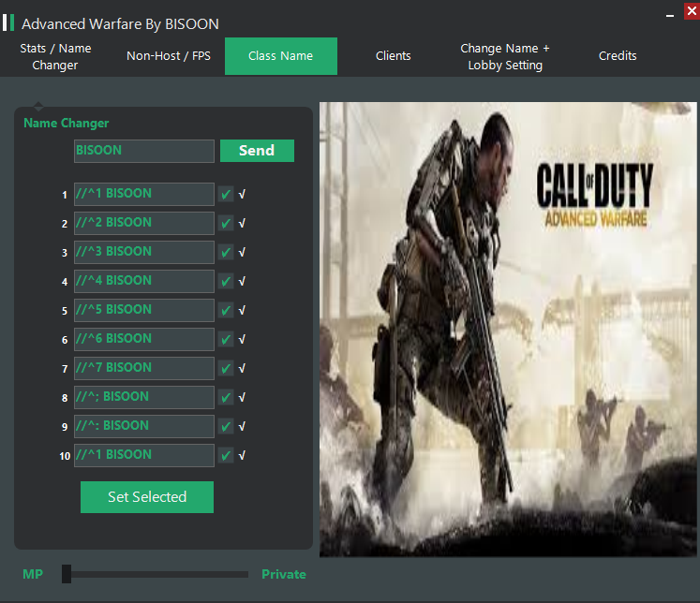700x603 pixels.
Task: Click the Name Changer group heading
Action: tap(67, 123)
